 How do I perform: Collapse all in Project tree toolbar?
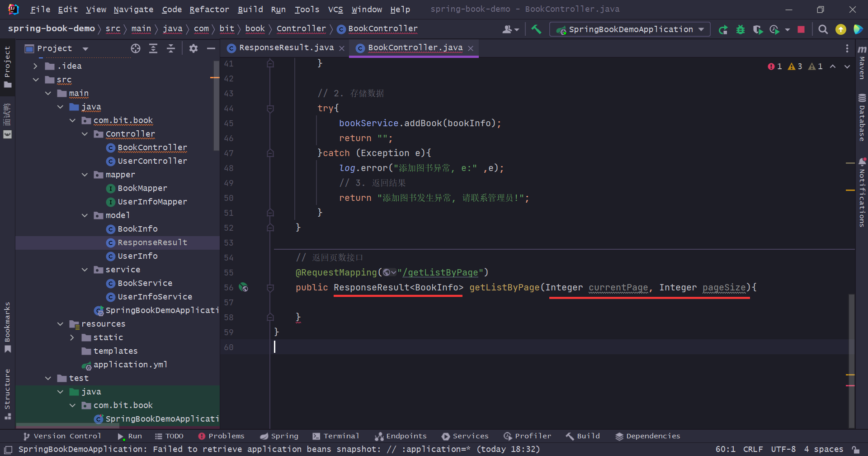click(x=171, y=48)
